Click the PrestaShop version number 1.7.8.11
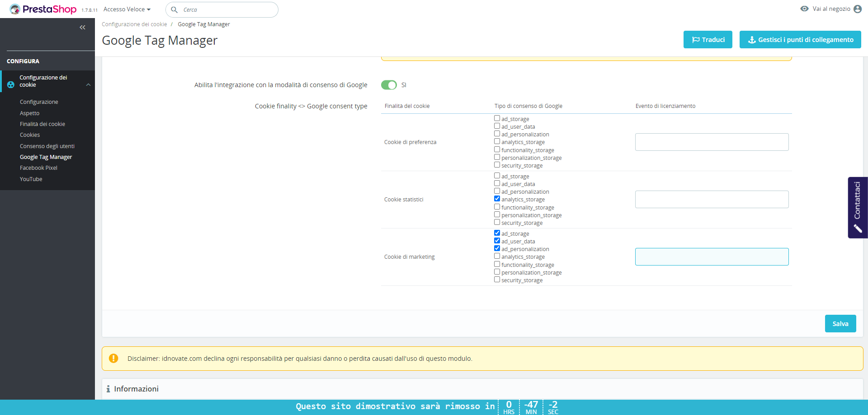Image resolution: width=868 pixels, height=415 pixels. pos(90,10)
